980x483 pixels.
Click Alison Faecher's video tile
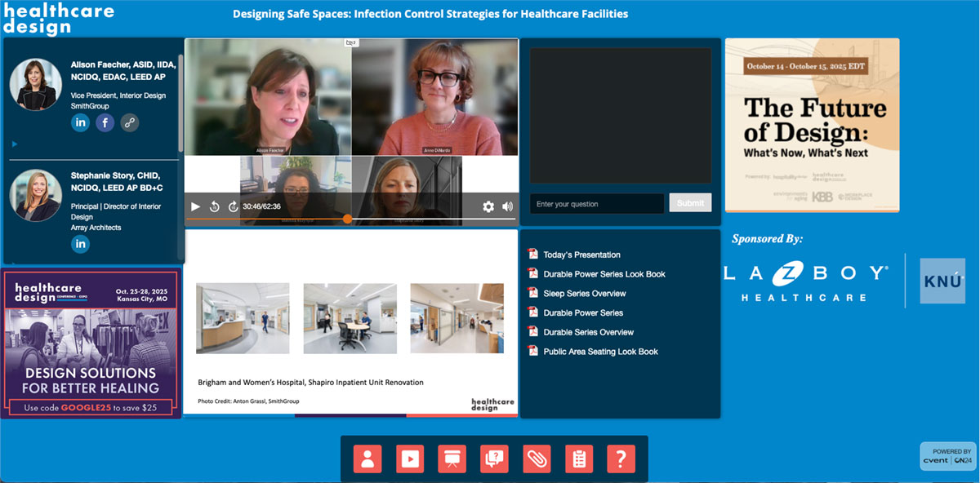coord(268,97)
